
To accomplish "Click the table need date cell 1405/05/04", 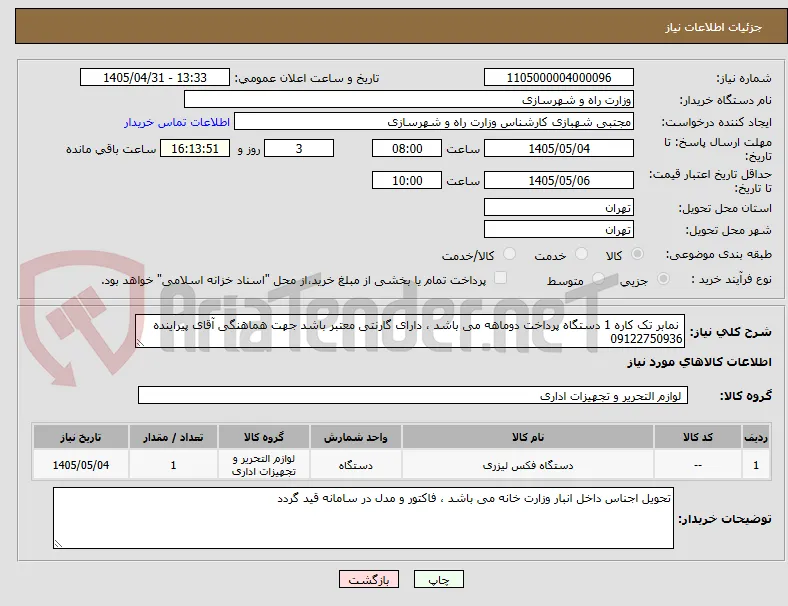I will [81, 465].
